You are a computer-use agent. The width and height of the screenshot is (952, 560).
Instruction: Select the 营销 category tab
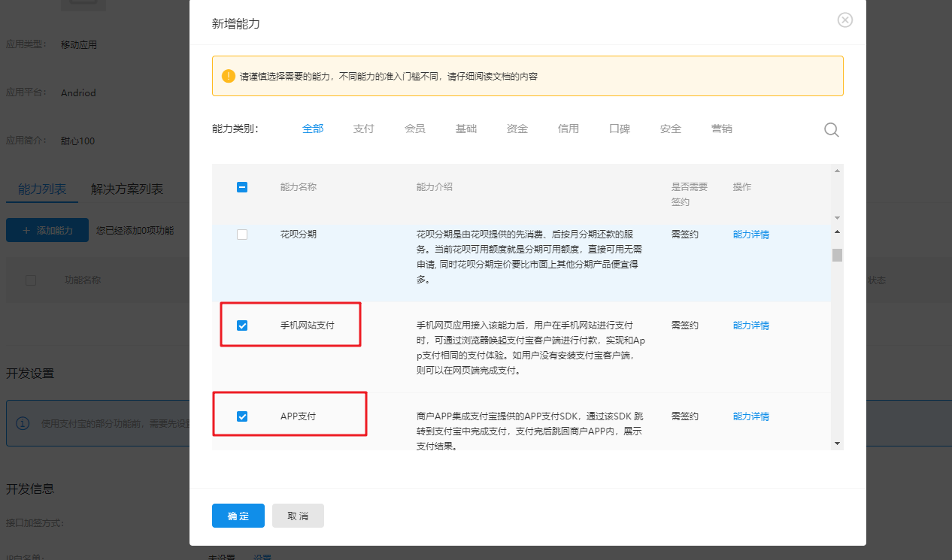722,129
